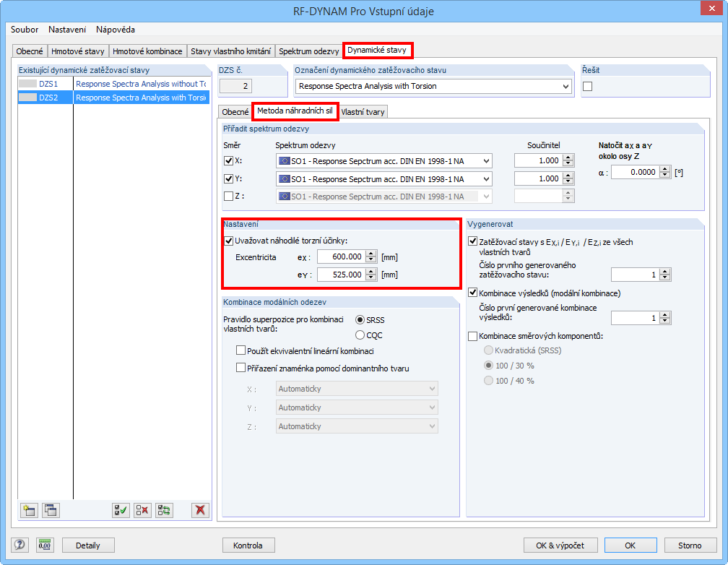This screenshot has width=728, height=565.
Task: Switch to the Spektrum odezvy tab
Action: click(309, 51)
